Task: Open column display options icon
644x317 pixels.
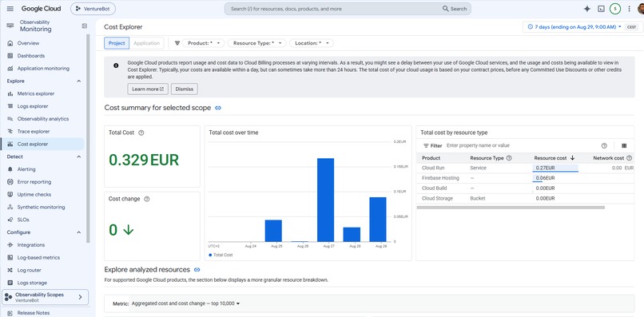Action: [624, 146]
